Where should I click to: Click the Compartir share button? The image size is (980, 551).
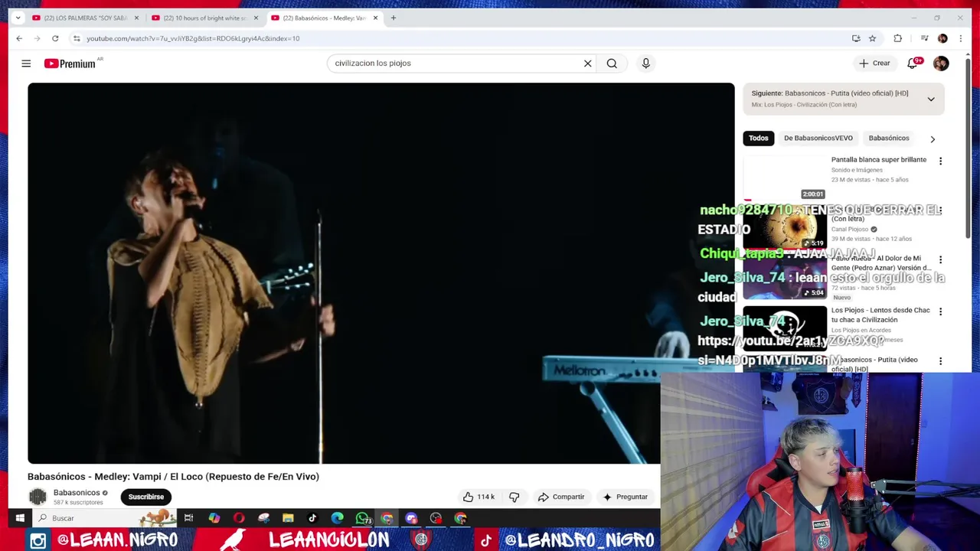click(561, 497)
